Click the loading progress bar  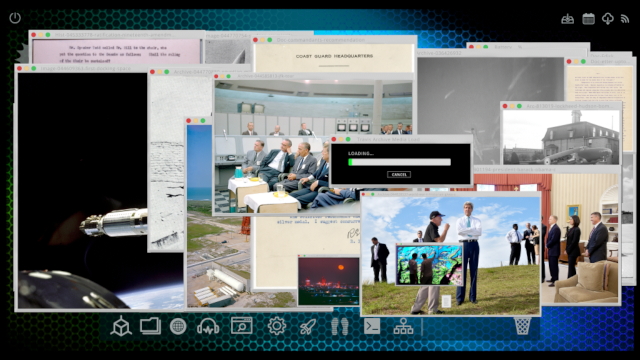399,162
